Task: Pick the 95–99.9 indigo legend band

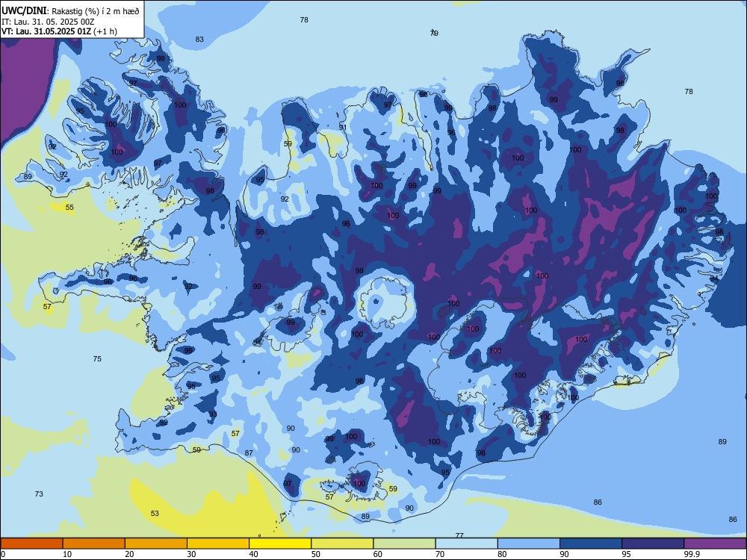Action: (653, 544)
